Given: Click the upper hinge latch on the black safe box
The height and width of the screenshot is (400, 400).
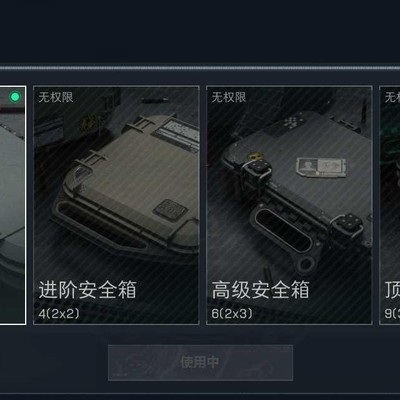Looking at the screenshot, I should [255, 172].
